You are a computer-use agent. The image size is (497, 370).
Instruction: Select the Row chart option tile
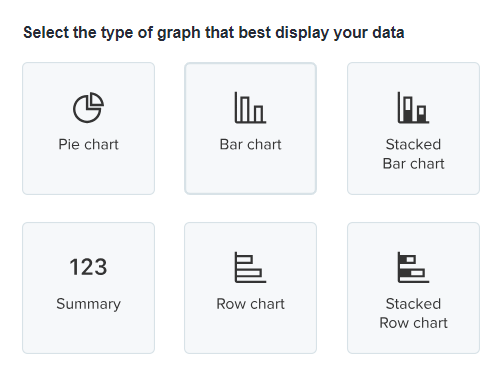[250, 288]
